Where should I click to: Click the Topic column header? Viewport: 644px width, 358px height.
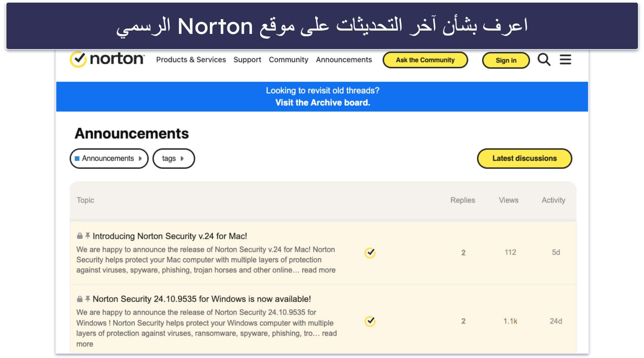pos(85,200)
